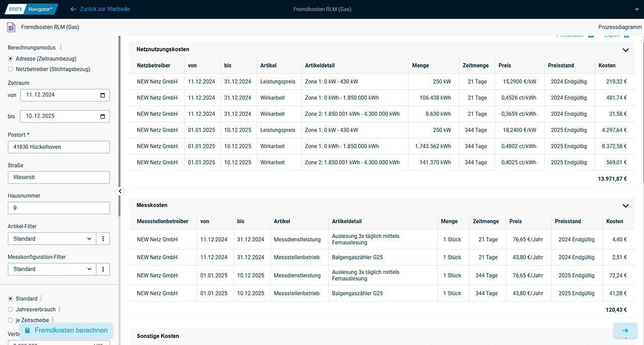Collapse the Netznutzungskosten section
Image resolution: width=644 pixels, height=345 pixels.
(625, 50)
